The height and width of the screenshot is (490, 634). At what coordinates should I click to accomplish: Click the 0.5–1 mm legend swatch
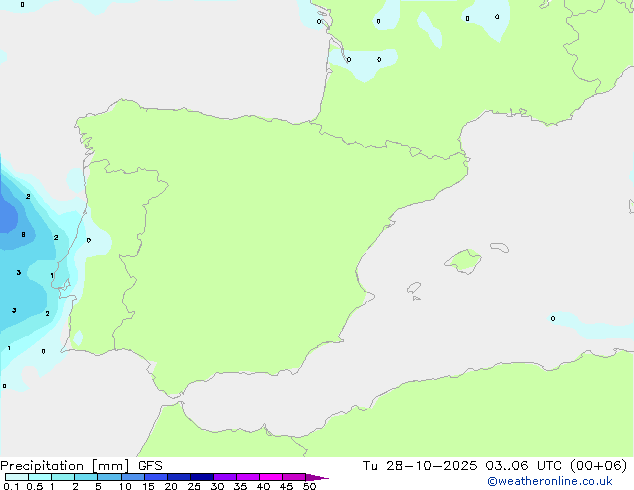tap(40, 477)
